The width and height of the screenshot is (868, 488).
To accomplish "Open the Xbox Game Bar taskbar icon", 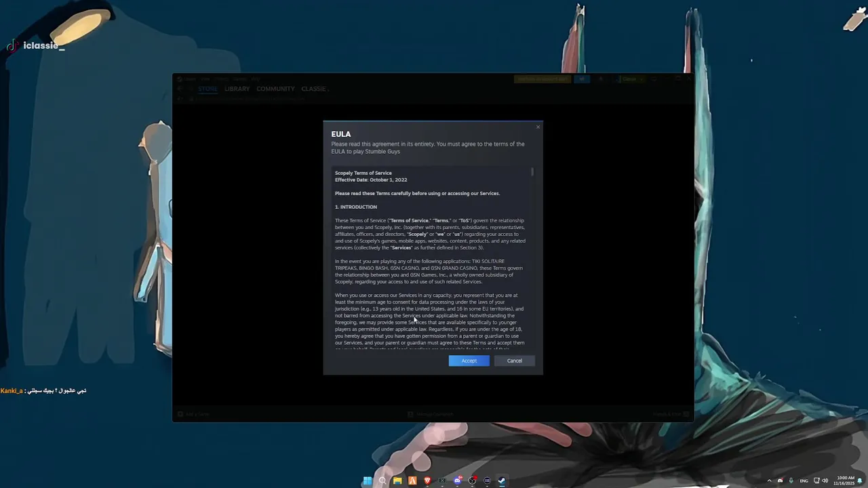I will click(442, 481).
